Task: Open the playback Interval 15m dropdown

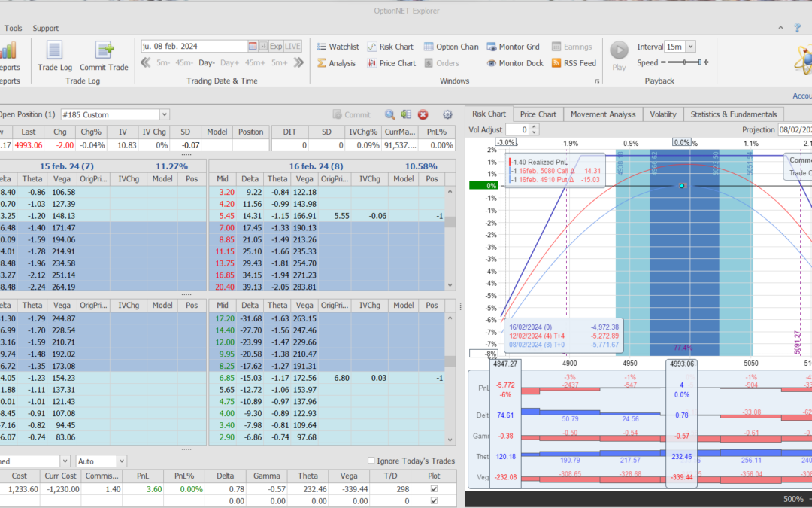Action: click(690, 47)
